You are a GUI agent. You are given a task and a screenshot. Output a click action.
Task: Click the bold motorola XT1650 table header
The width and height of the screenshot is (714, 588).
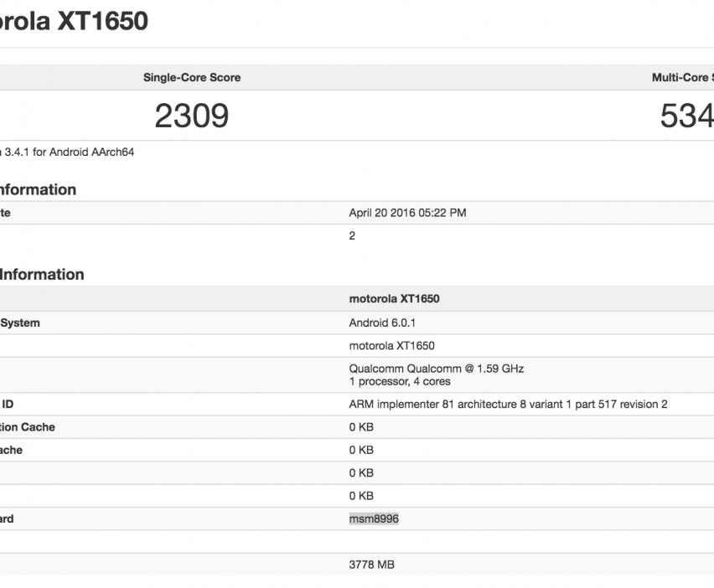(x=394, y=299)
